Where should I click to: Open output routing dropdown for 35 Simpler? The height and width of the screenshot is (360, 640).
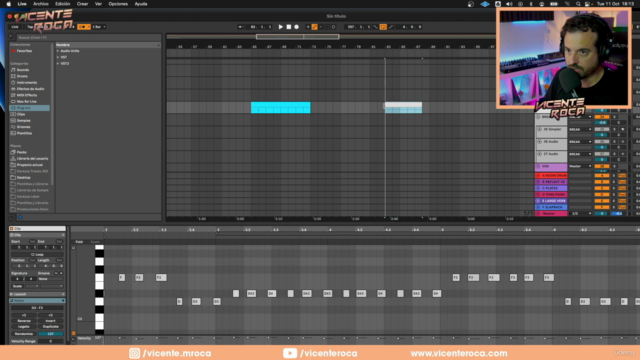(x=580, y=129)
